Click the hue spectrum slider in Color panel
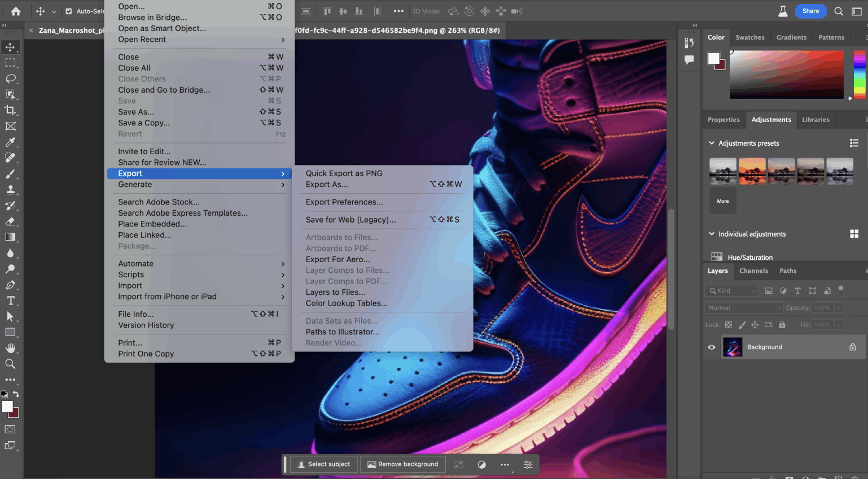Viewport: 868px width, 479px height. (x=860, y=75)
